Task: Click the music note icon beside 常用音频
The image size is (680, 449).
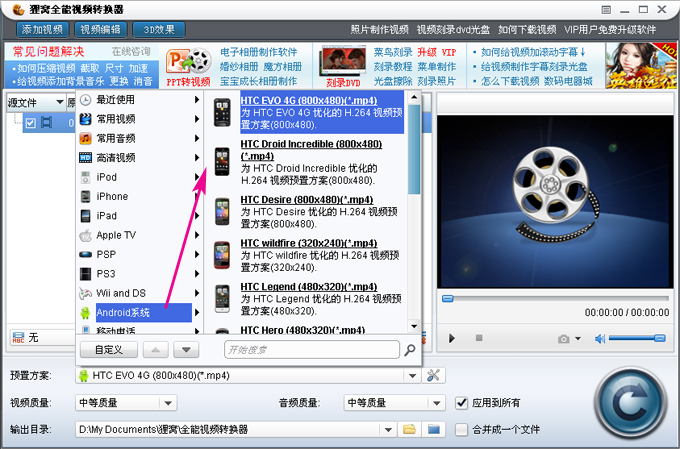Action: coord(85,138)
